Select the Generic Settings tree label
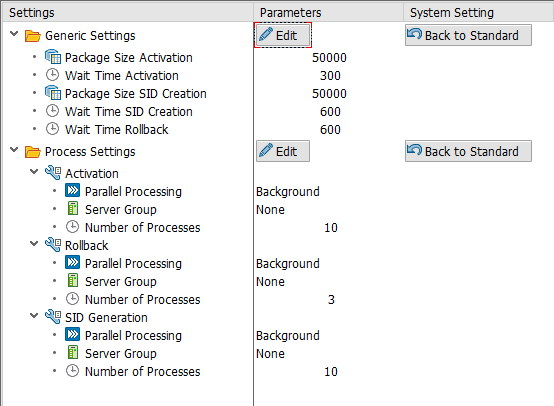The image size is (554, 406). click(x=90, y=36)
